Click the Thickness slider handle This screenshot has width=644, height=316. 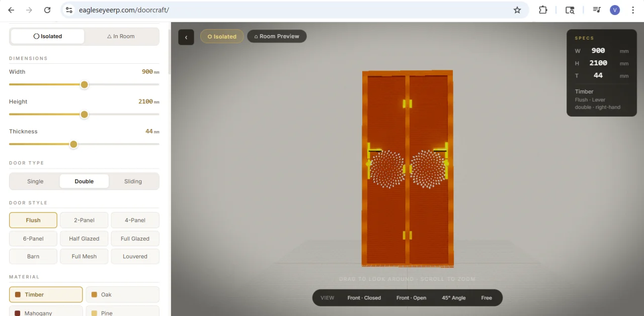pos(73,144)
